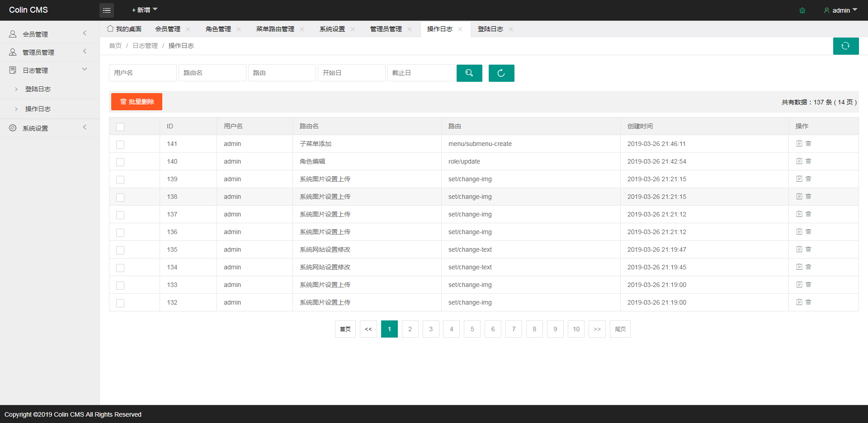868x423 pixels.
Task: Open 登陆日志 in the sidebar
Action: point(50,89)
